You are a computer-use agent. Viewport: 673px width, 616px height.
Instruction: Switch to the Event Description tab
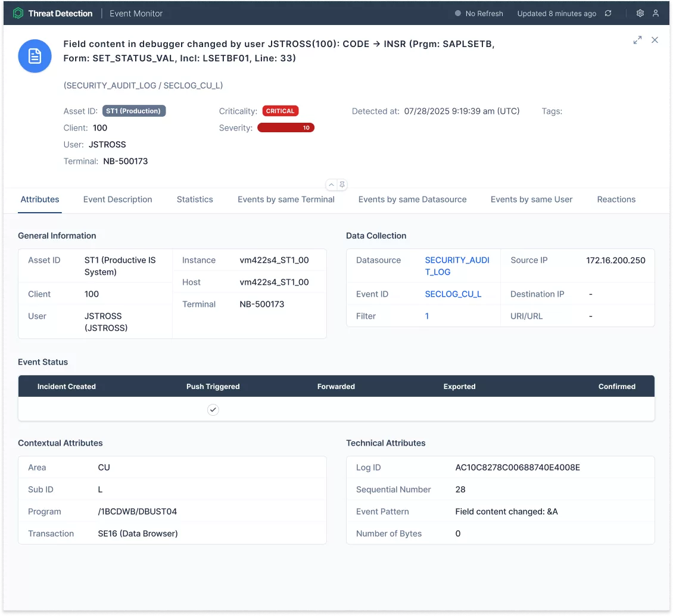click(117, 200)
